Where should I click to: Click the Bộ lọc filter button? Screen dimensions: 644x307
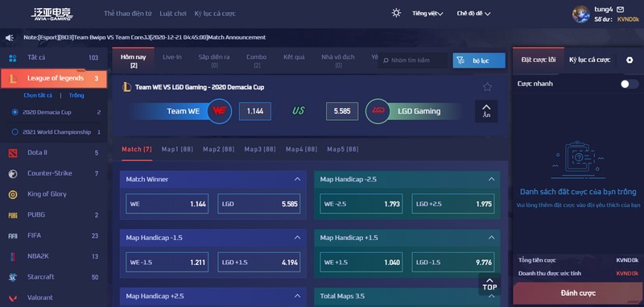click(x=479, y=60)
